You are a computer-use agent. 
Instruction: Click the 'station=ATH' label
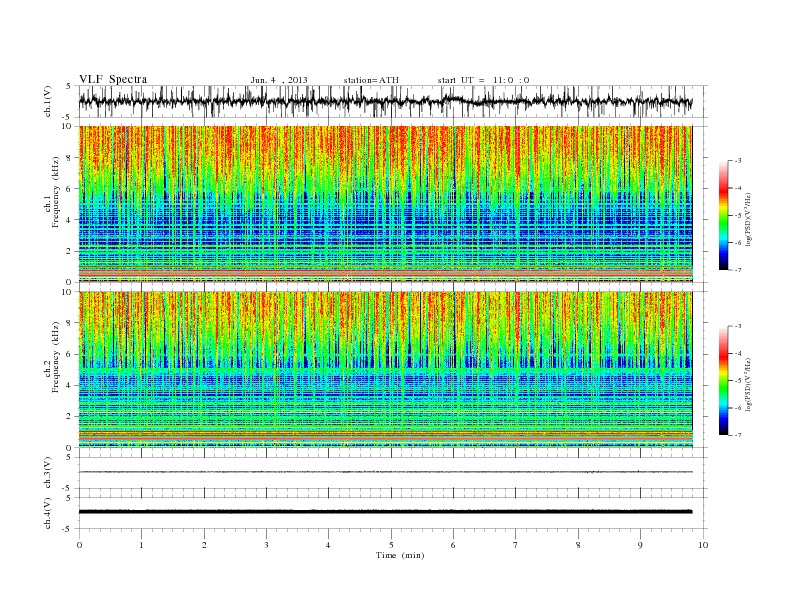coord(371,80)
